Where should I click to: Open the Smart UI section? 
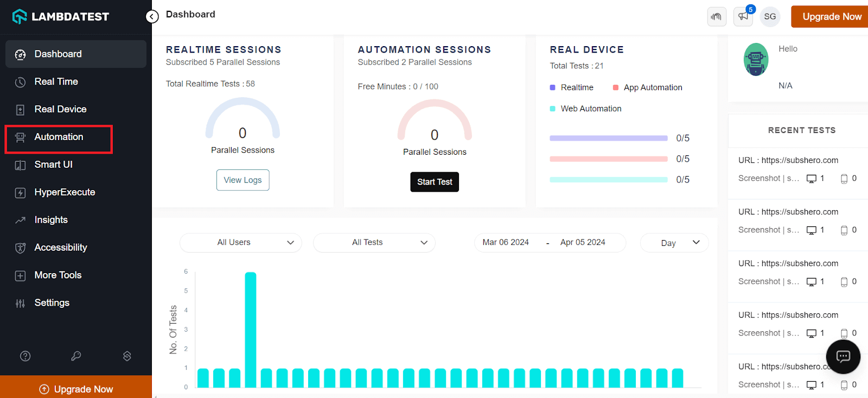76,165
